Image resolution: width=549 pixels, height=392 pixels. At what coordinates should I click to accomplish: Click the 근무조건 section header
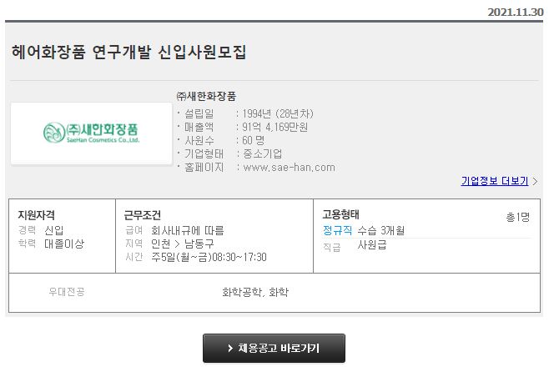pyautogui.click(x=142, y=215)
